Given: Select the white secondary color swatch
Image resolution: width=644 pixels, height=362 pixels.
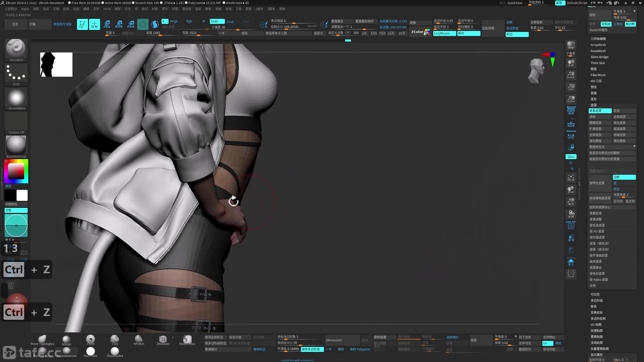Looking at the screenshot, I should (22, 195).
